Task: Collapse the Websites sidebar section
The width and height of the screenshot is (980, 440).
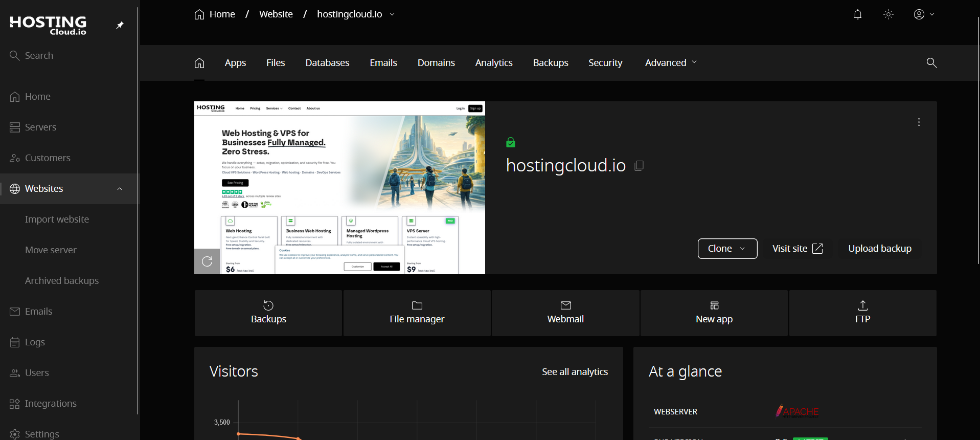Action: 120,189
